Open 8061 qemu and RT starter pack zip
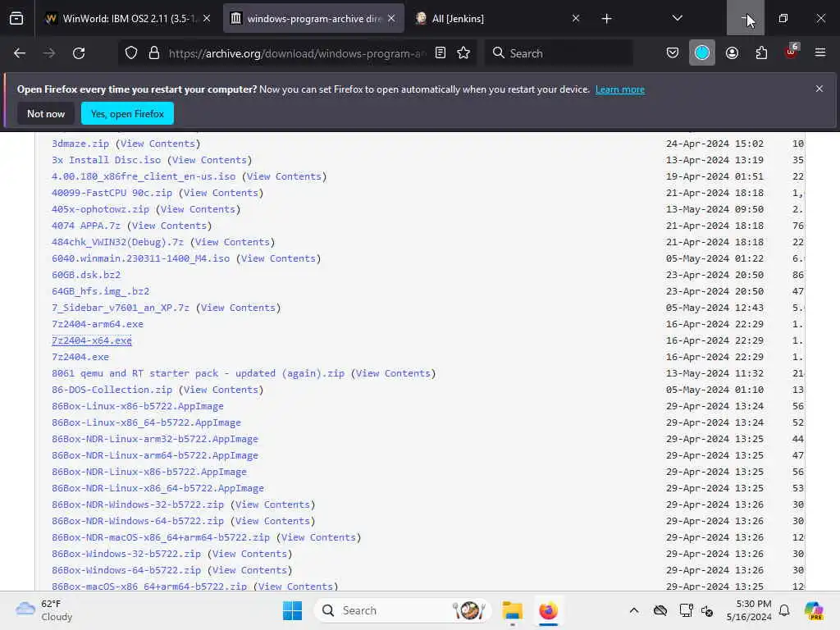840x630 pixels. 199,373
